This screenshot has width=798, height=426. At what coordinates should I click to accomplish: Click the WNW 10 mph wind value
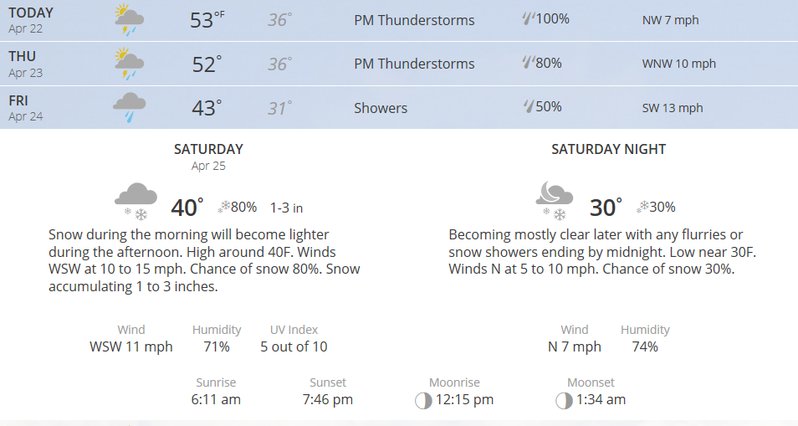(x=679, y=64)
